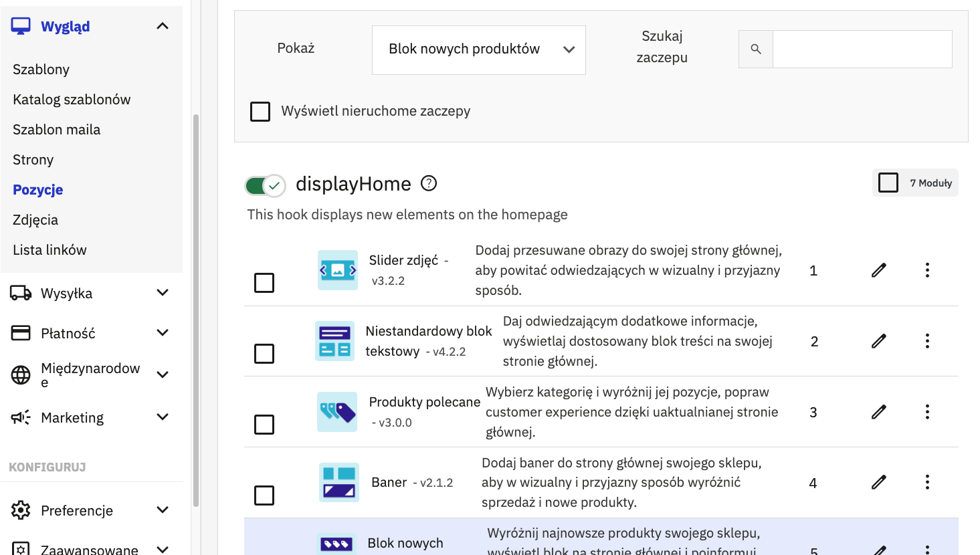The height and width of the screenshot is (555, 980).
Task: Open the Katalog szablonów submenu item
Action: pos(72,100)
